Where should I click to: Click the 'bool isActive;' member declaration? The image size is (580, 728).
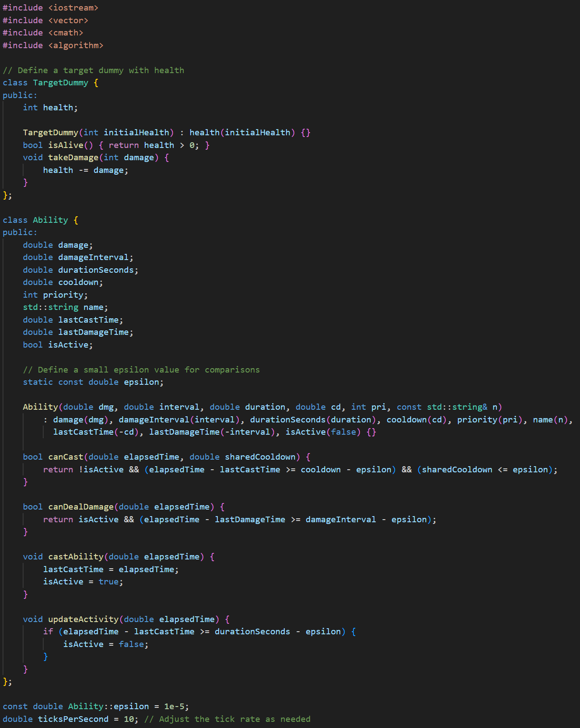pos(58,345)
